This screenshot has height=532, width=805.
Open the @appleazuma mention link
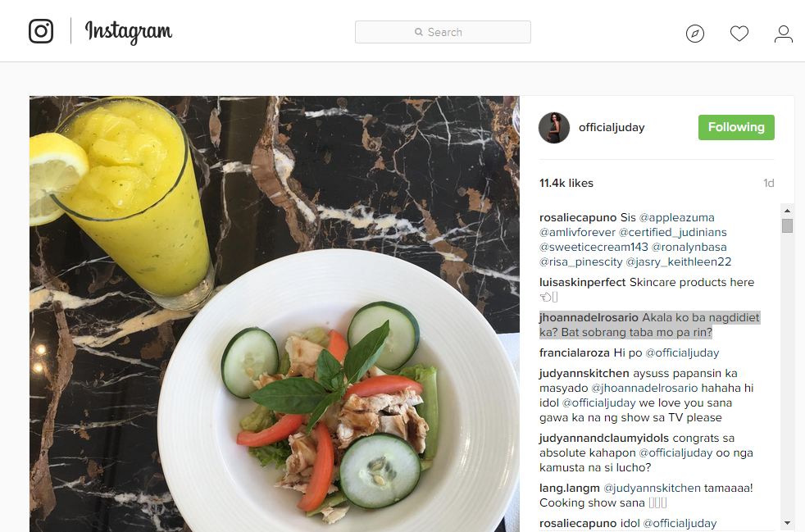[676, 218]
